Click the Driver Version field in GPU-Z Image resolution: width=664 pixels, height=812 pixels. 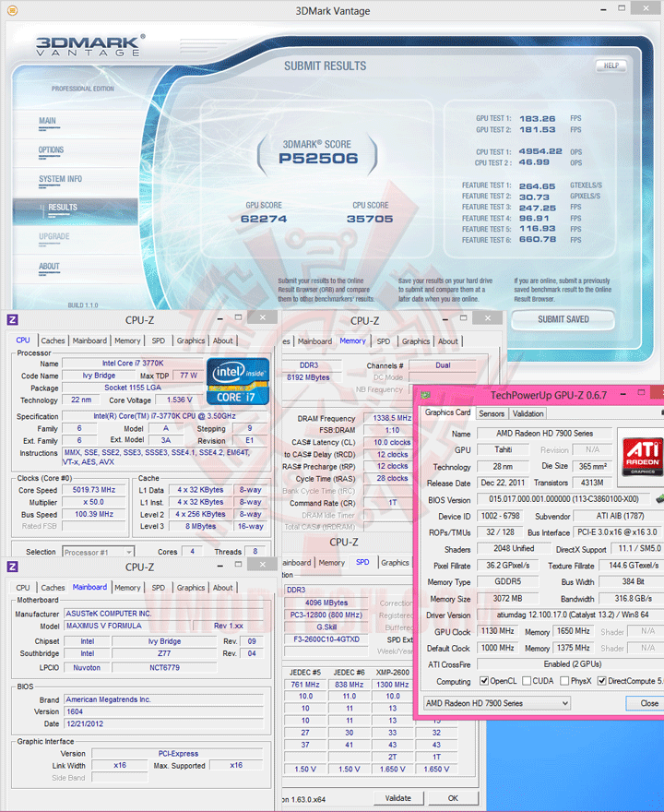[x=570, y=615]
